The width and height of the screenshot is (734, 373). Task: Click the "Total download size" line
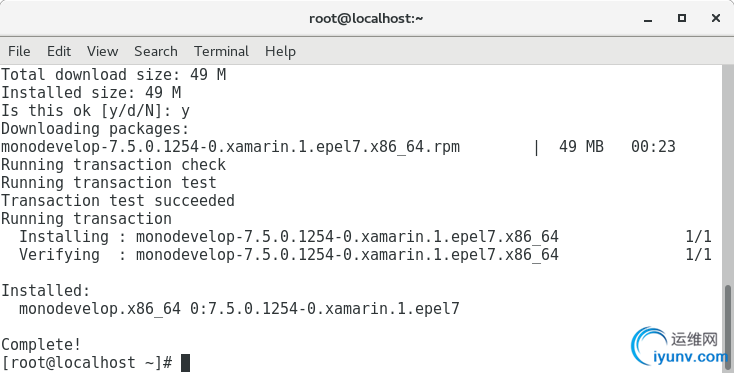pos(114,75)
